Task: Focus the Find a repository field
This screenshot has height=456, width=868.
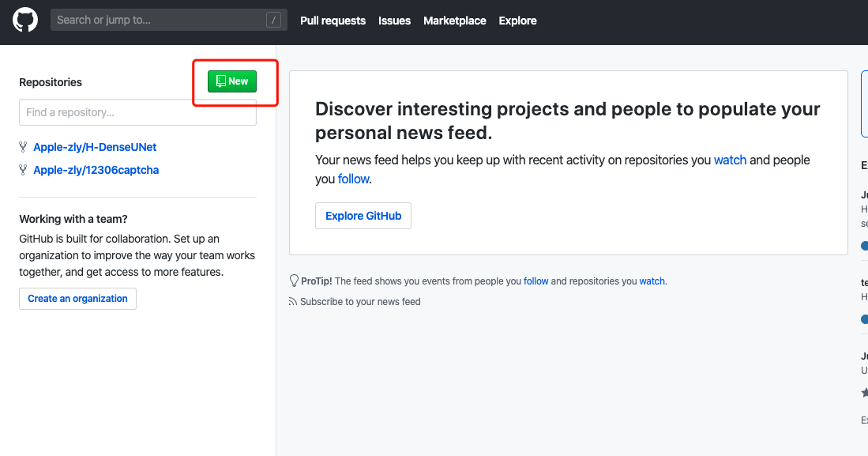Action: pos(138,112)
